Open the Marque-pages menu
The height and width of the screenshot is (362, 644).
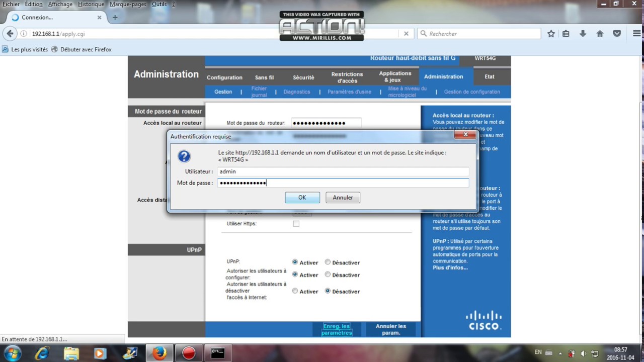click(x=128, y=4)
